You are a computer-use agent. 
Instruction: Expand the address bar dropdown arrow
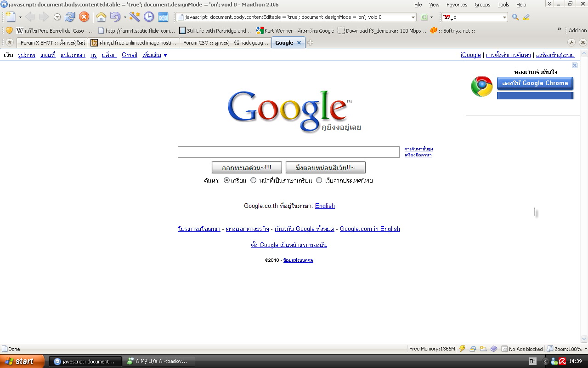pos(413,17)
